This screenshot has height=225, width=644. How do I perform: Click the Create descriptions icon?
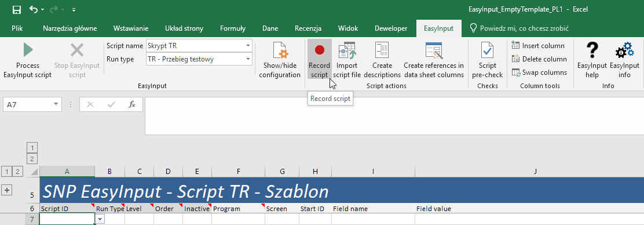tap(382, 50)
